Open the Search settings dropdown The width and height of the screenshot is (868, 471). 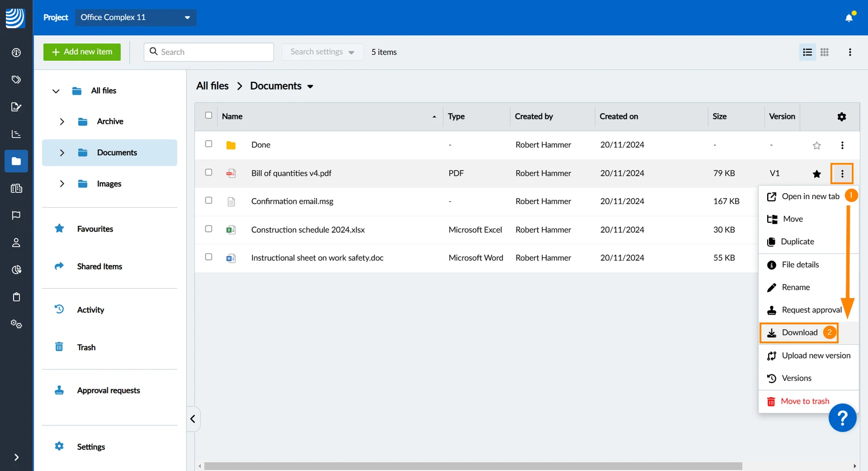click(322, 52)
